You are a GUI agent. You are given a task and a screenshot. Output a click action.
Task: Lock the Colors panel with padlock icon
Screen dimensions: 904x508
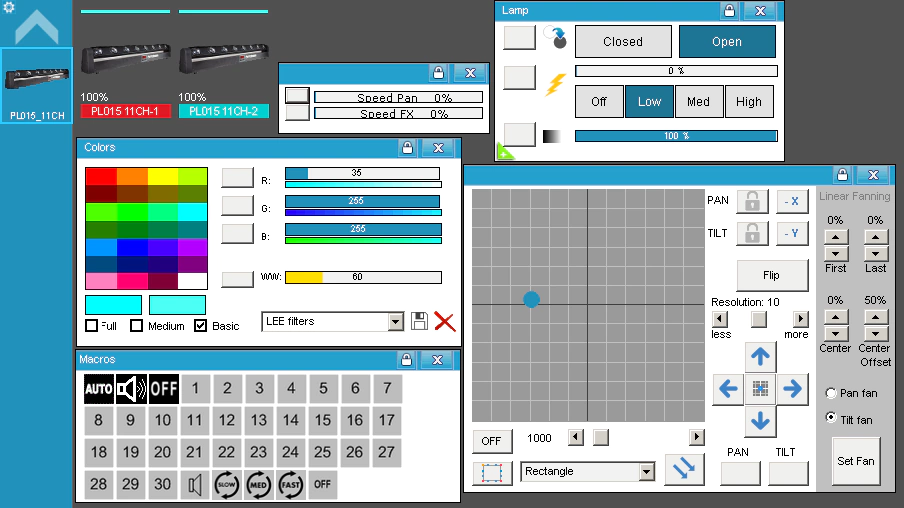click(406, 148)
